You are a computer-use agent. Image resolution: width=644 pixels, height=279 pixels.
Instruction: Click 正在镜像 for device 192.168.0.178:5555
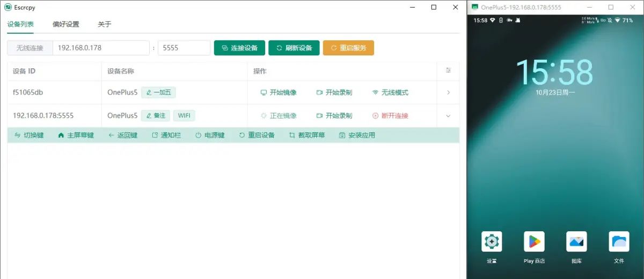pyautogui.click(x=279, y=116)
